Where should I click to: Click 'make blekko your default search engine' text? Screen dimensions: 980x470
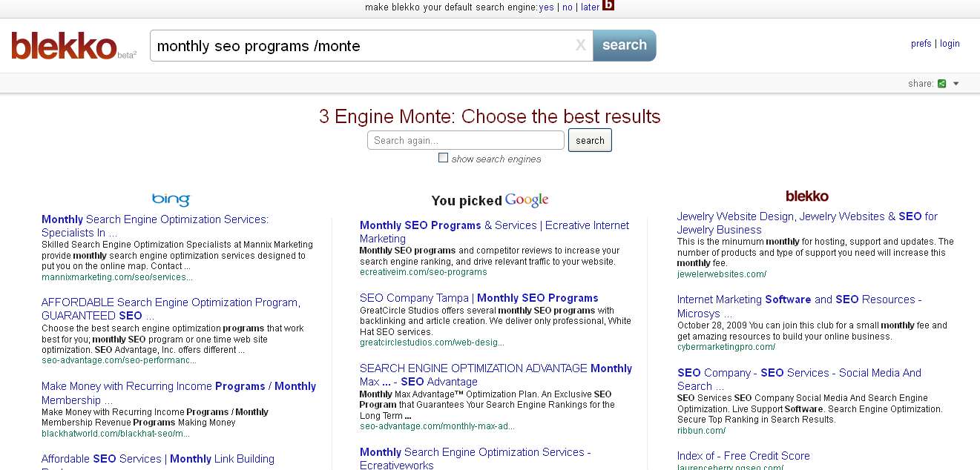452,7
